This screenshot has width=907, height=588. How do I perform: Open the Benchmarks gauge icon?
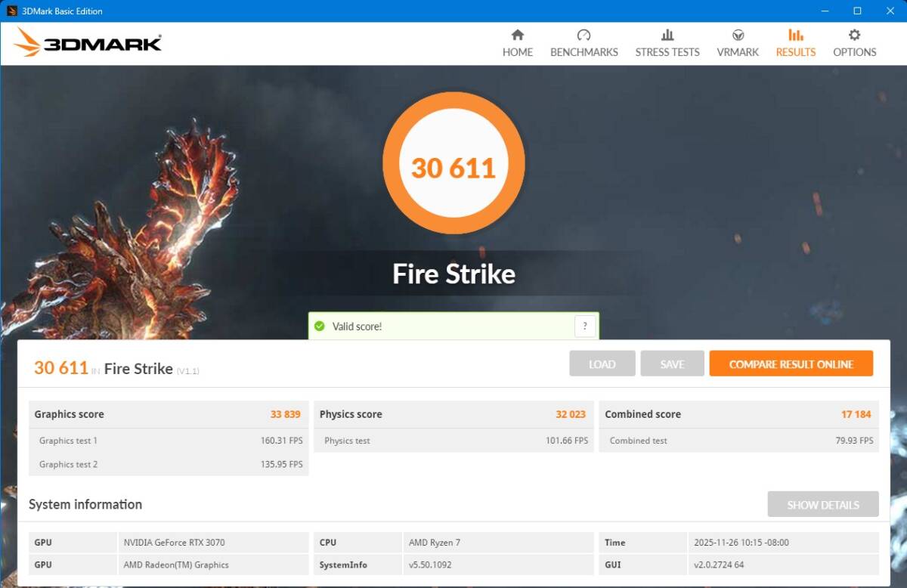point(584,35)
